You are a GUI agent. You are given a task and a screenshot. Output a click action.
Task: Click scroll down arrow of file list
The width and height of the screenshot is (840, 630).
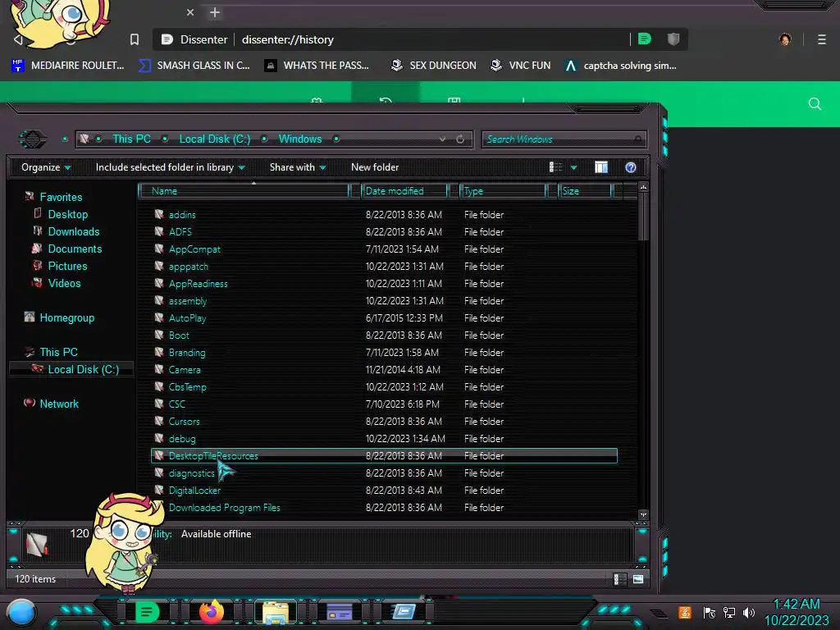pyautogui.click(x=643, y=515)
